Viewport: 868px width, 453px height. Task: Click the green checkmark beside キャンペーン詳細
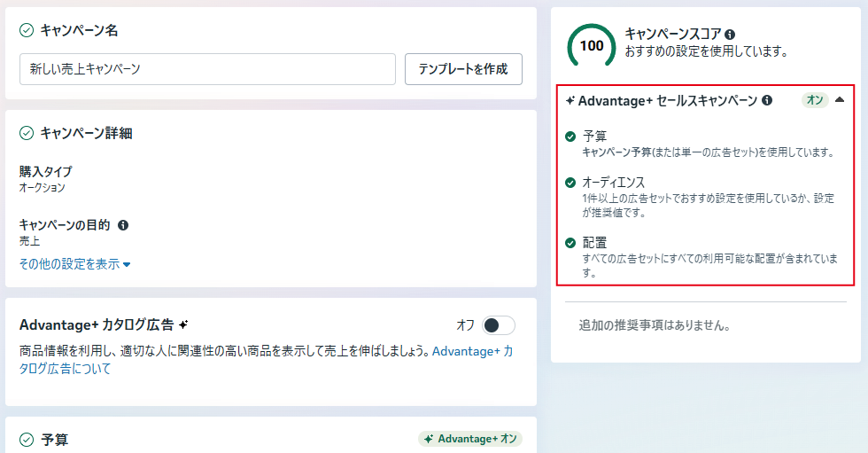pyautogui.click(x=27, y=134)
